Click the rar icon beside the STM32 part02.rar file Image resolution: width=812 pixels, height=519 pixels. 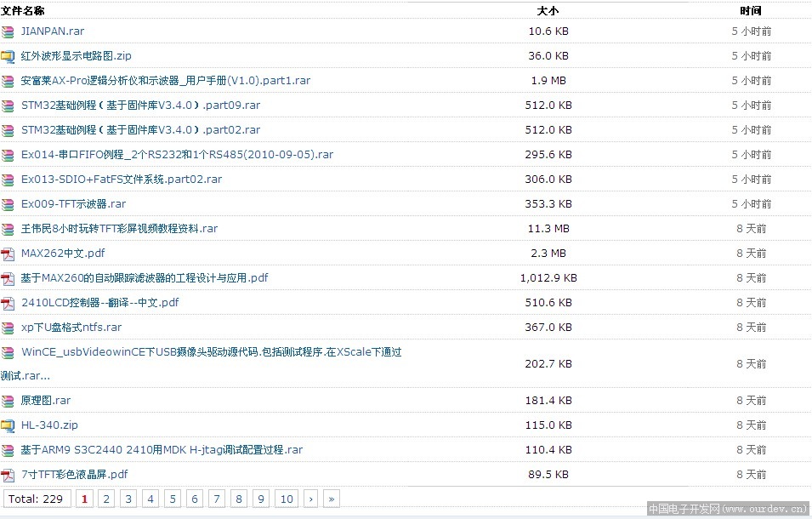point(8,130)
